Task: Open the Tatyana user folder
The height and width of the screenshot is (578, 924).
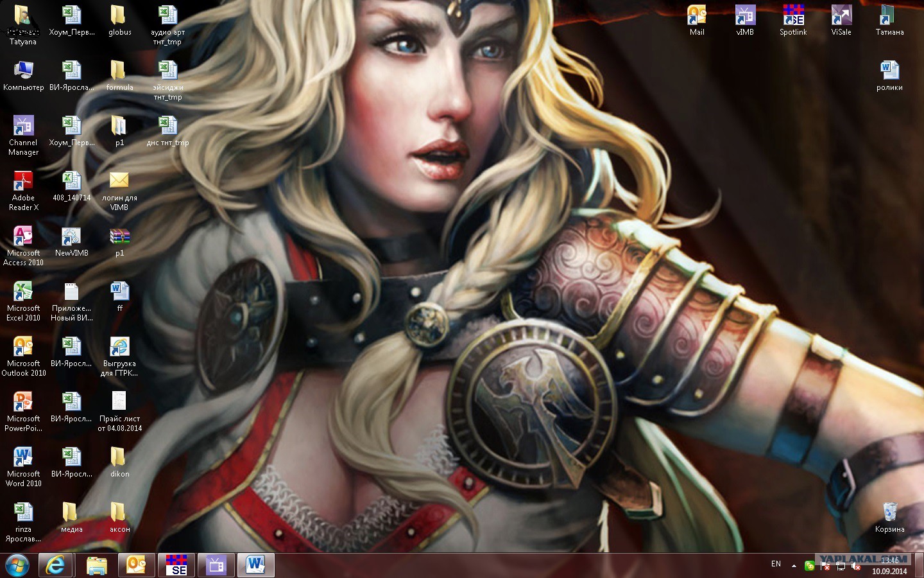Action: point(23,26)
